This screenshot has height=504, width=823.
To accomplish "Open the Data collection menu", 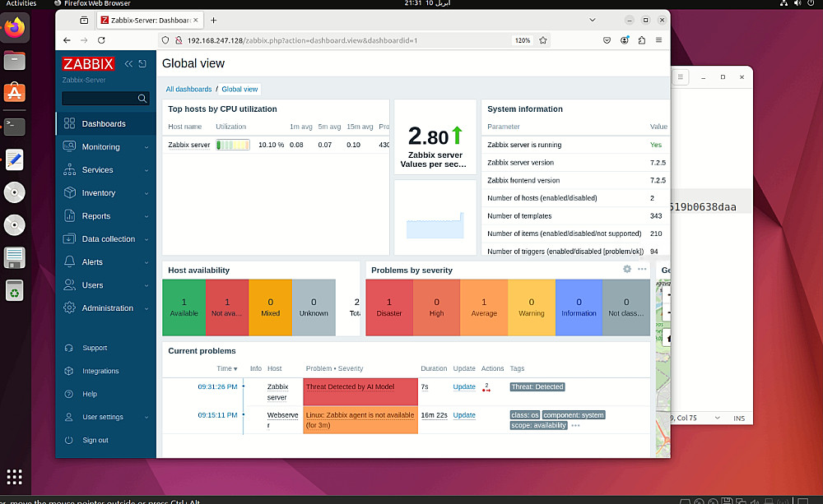I will pyautogui.click(x=106, y=239).
